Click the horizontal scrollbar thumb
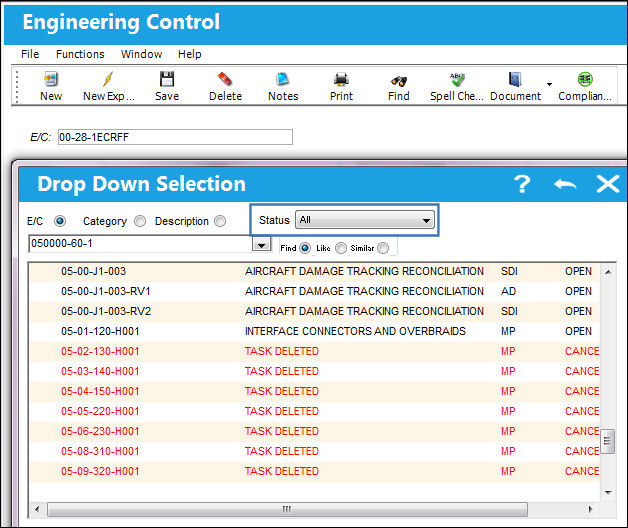 point(287,510)
